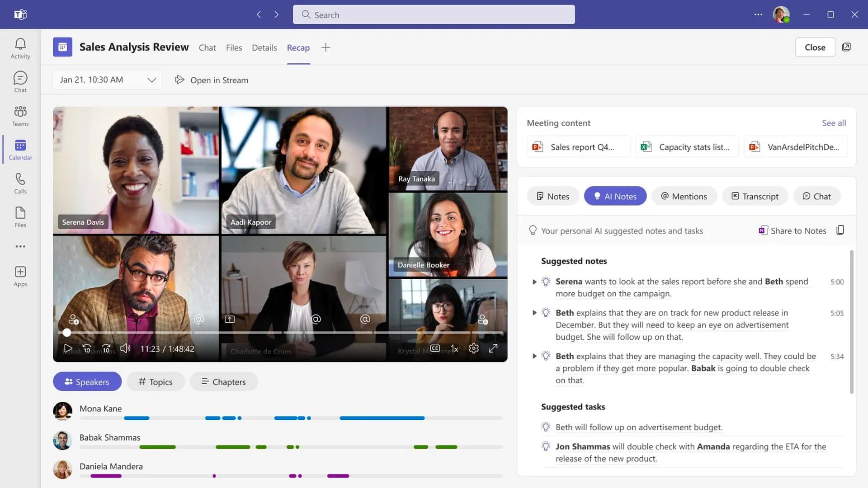Open the Activity panel in sidebar
868x488 pixels.
[20, 47]
